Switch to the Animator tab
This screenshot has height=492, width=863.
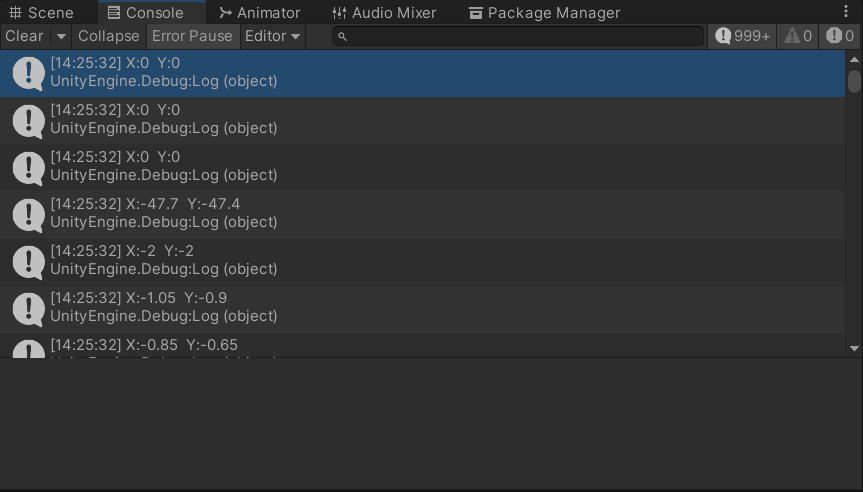point(259,13)
